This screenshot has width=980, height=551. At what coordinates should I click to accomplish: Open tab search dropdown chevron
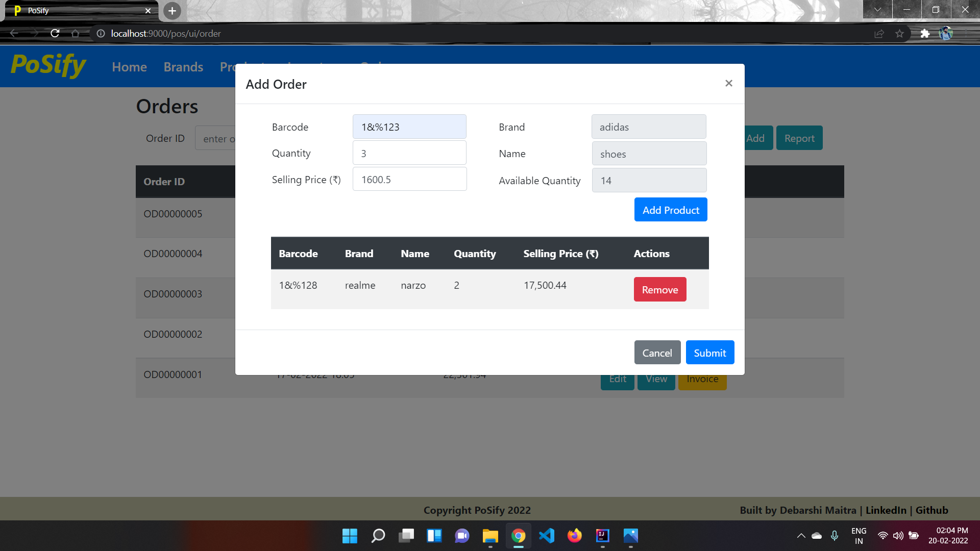(x=877, y=10)
